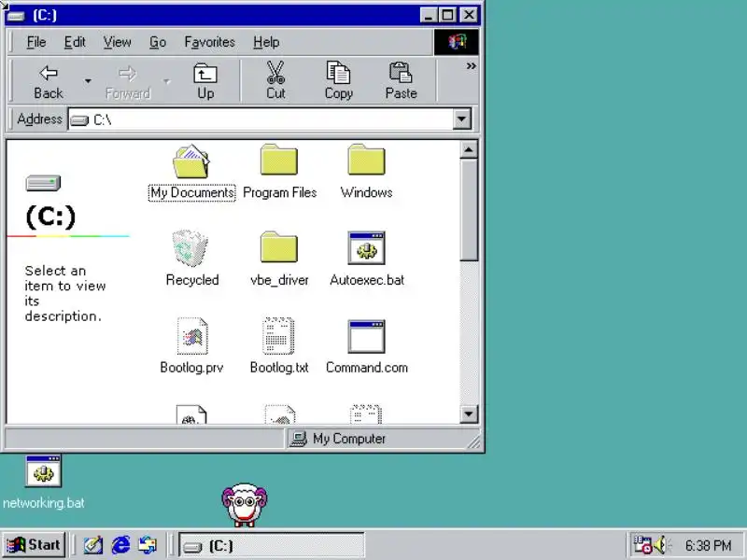Maximize the (C:) window
The image size is (747, 560).
click(448, 15)
